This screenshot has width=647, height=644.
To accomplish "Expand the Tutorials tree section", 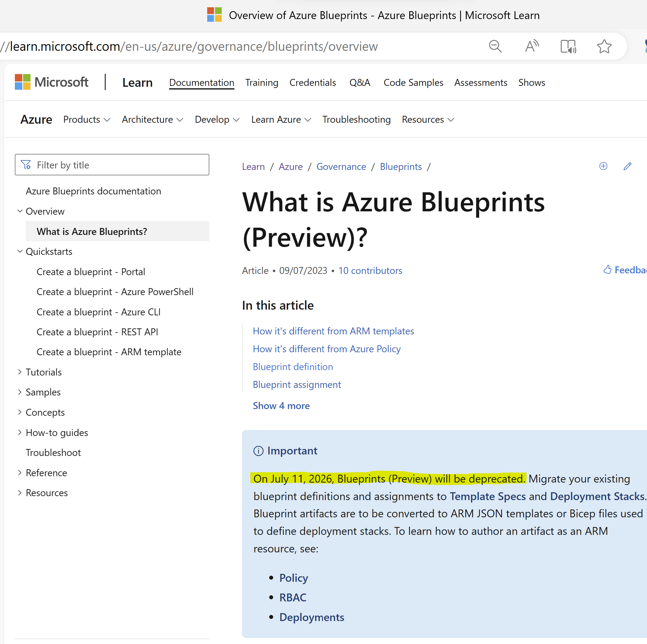I will pyautogui.click(x=20, y=372).
